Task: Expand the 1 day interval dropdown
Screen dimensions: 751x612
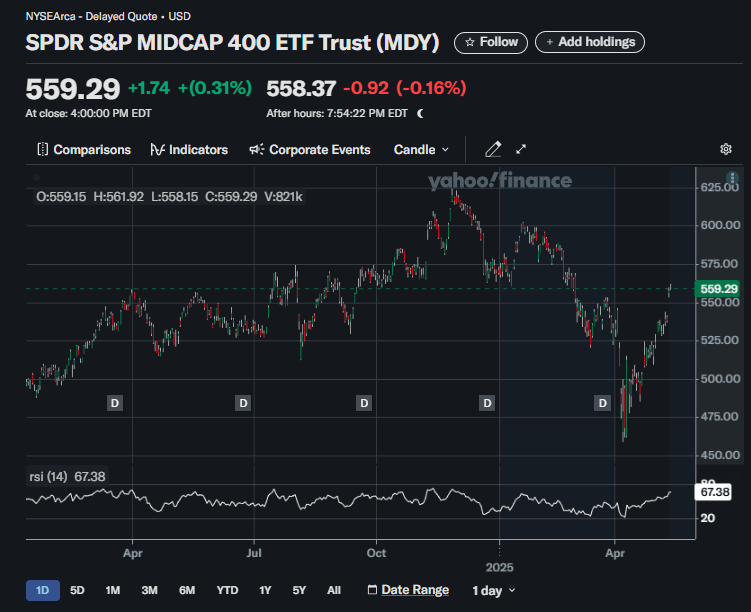Action: tap(494, 590)
